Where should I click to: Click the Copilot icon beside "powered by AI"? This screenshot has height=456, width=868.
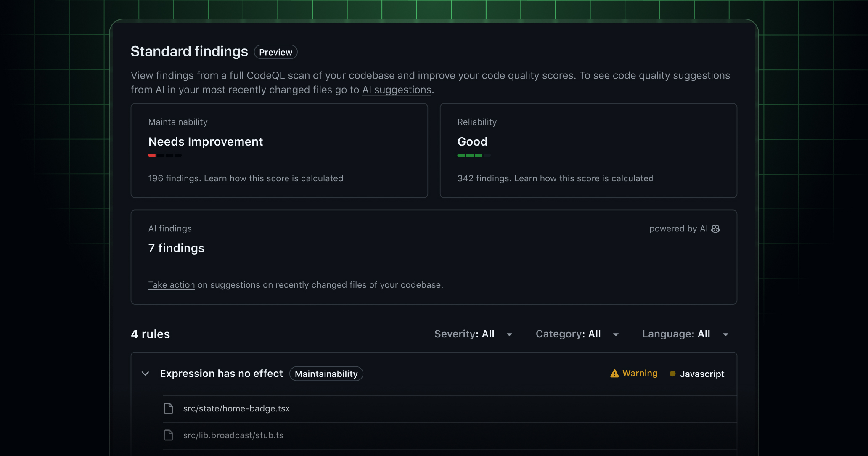[x=716, y=228]
